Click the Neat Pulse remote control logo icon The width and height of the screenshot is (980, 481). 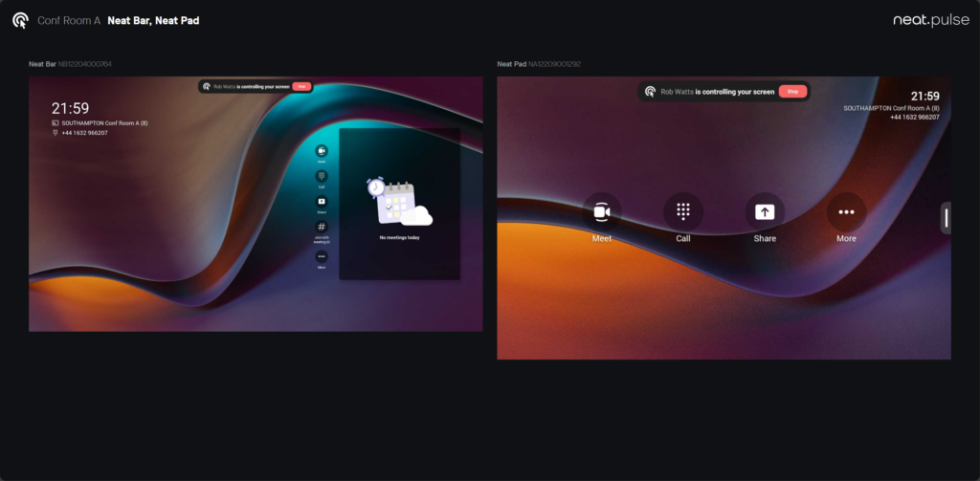click(20, 21)
